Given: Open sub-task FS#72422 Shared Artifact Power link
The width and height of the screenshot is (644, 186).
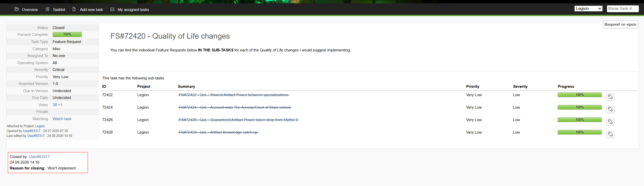Looking at the screenshot, I should [x=234, y=95].
